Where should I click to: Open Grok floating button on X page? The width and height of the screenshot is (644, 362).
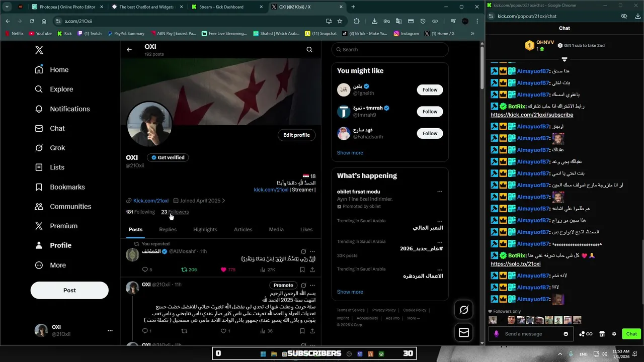point(463,310)
